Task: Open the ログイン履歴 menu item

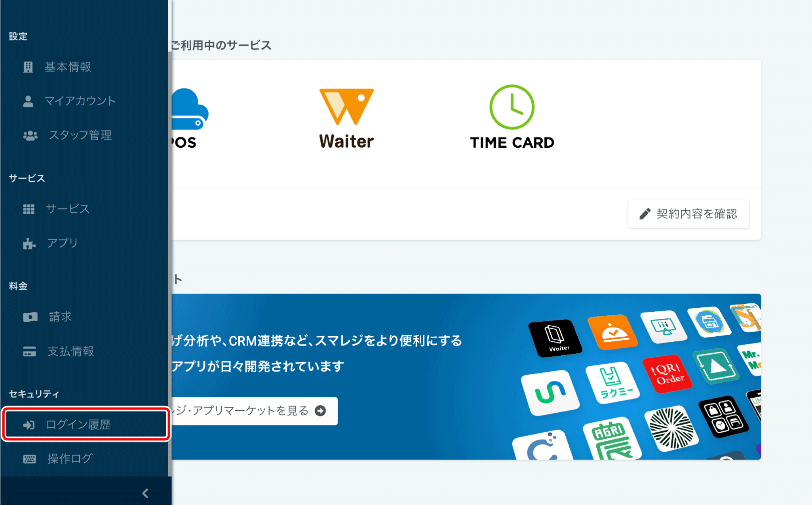Action: pos(78,425)
